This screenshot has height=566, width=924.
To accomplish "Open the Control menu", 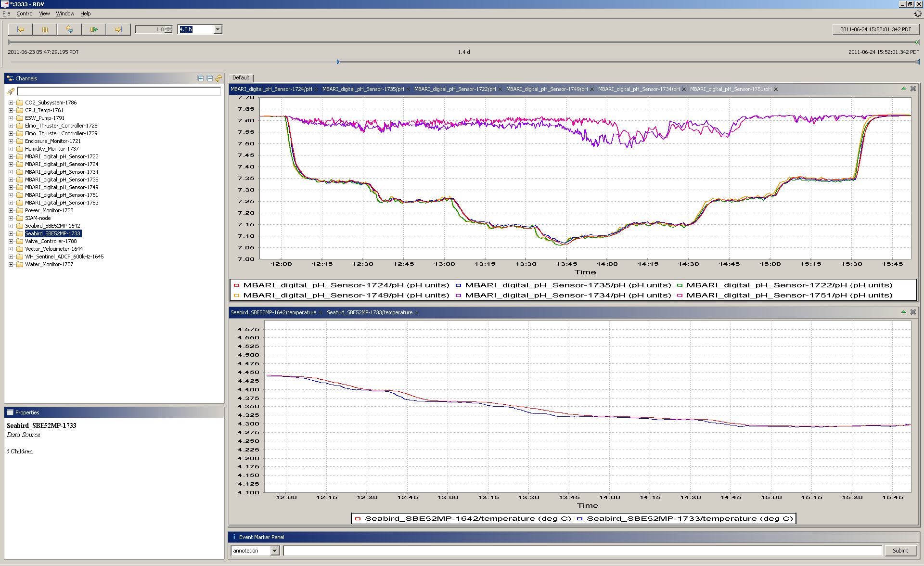I will point(25,13).
